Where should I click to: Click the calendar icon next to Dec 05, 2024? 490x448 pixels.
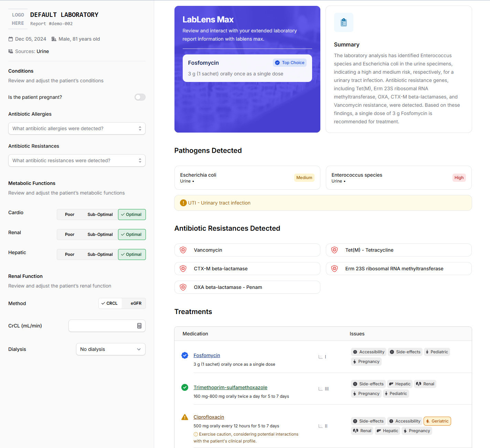11,39
